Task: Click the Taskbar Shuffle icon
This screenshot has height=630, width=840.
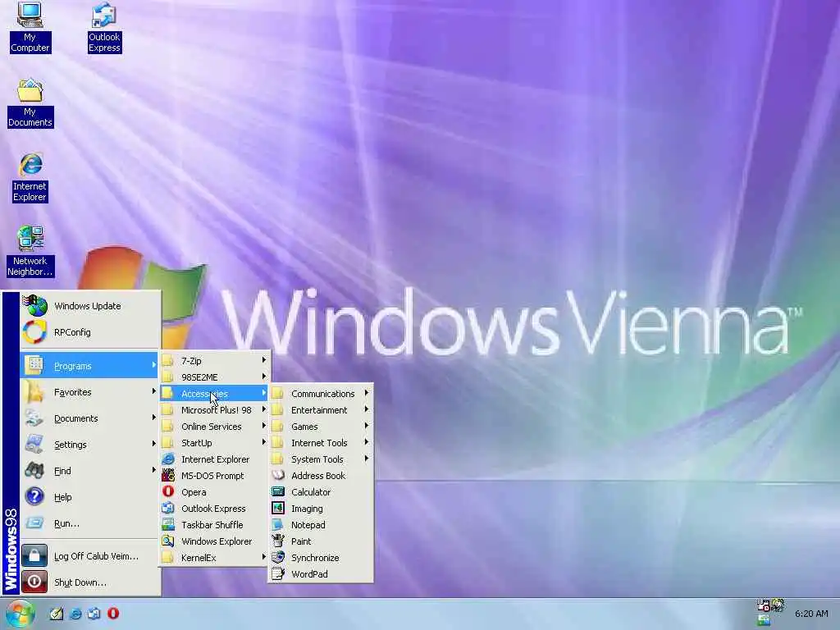Action: click(x=168, y=524)
